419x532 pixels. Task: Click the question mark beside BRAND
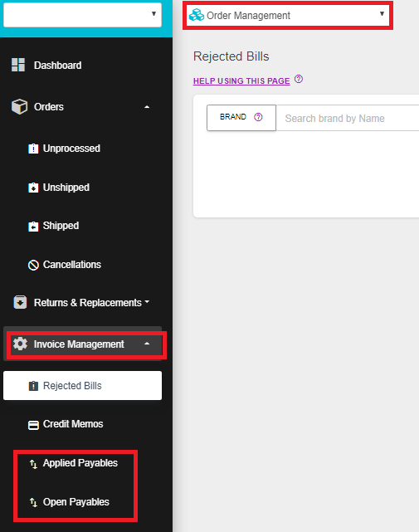258,117
